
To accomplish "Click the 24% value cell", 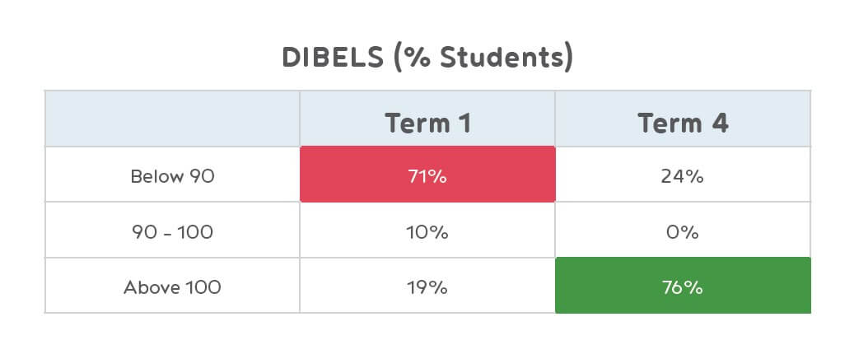I will (x=683, y=175).
